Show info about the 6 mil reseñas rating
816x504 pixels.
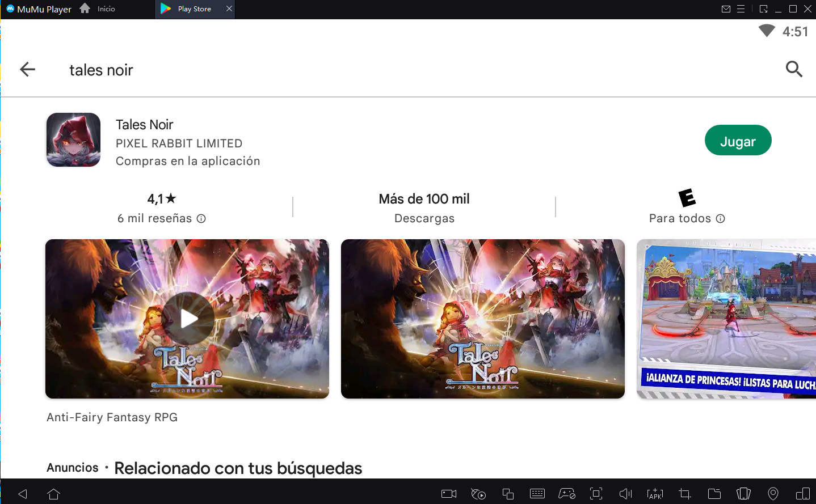[201, 219]
